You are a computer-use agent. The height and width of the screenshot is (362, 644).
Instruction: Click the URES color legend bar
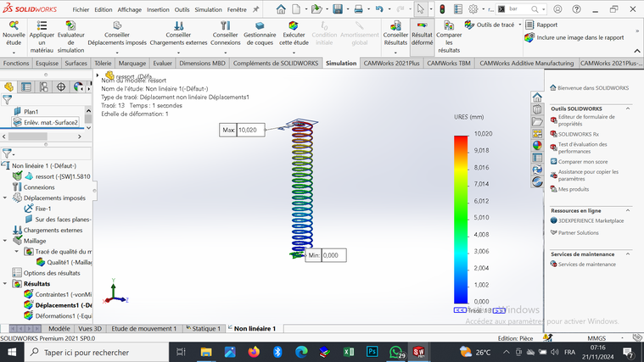point(461,218)
